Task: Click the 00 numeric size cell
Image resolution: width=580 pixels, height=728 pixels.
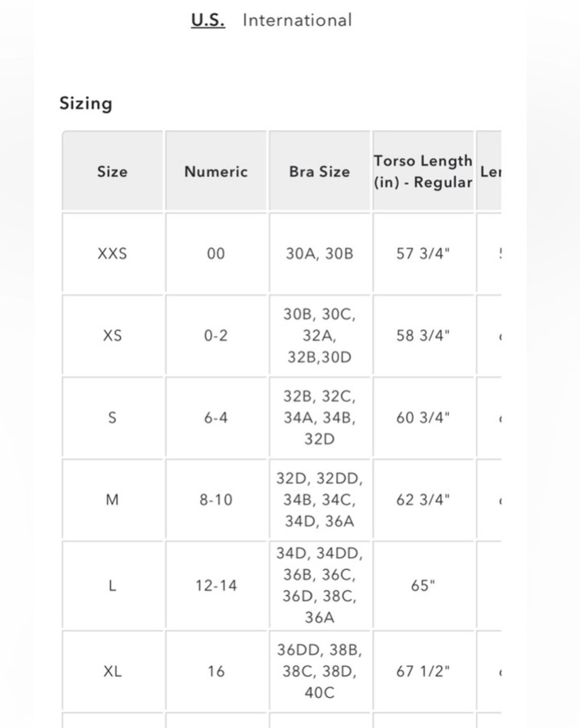Action: pyautogui.click(x=216, y=253)
